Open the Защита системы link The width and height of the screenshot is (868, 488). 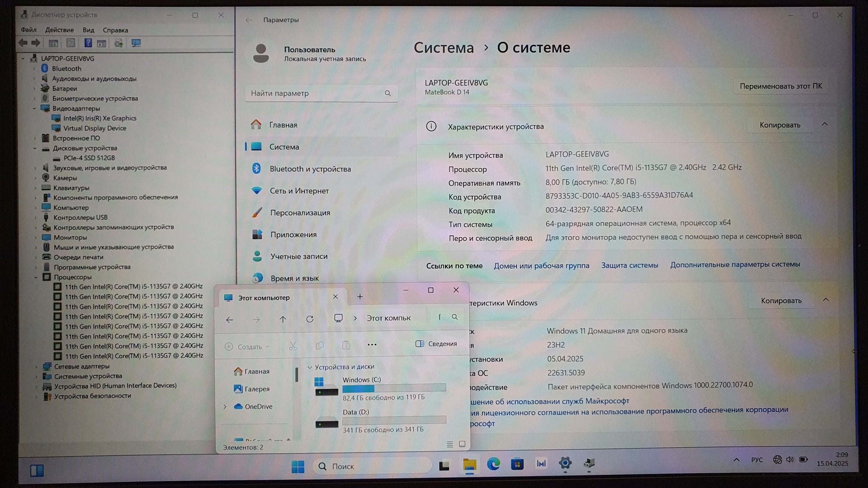pos(629,265)
